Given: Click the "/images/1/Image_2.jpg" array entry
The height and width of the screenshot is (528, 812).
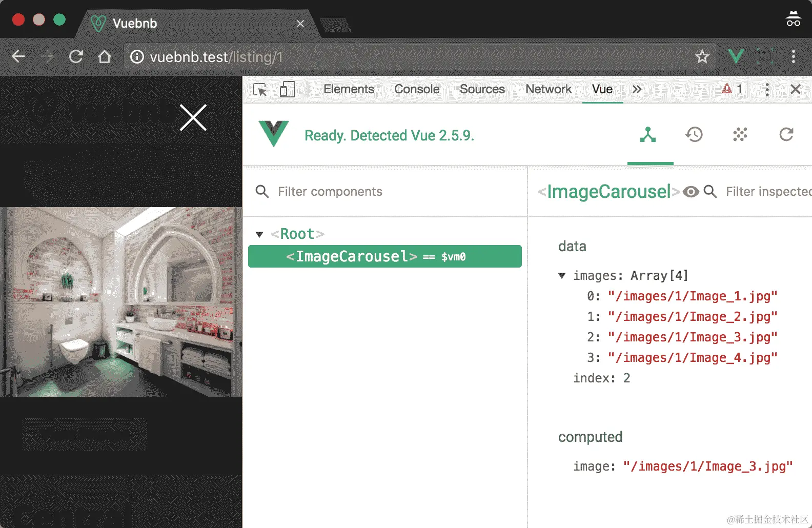Looking at the screenshot, I should [x=693, y=317].
